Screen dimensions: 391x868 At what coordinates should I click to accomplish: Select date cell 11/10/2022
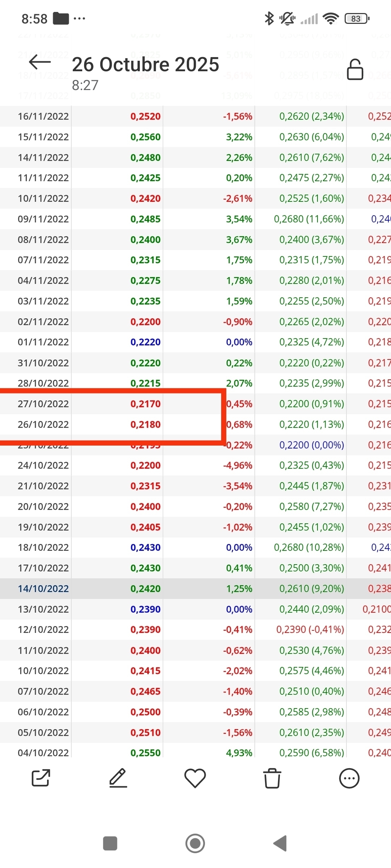tap(43, 651)
